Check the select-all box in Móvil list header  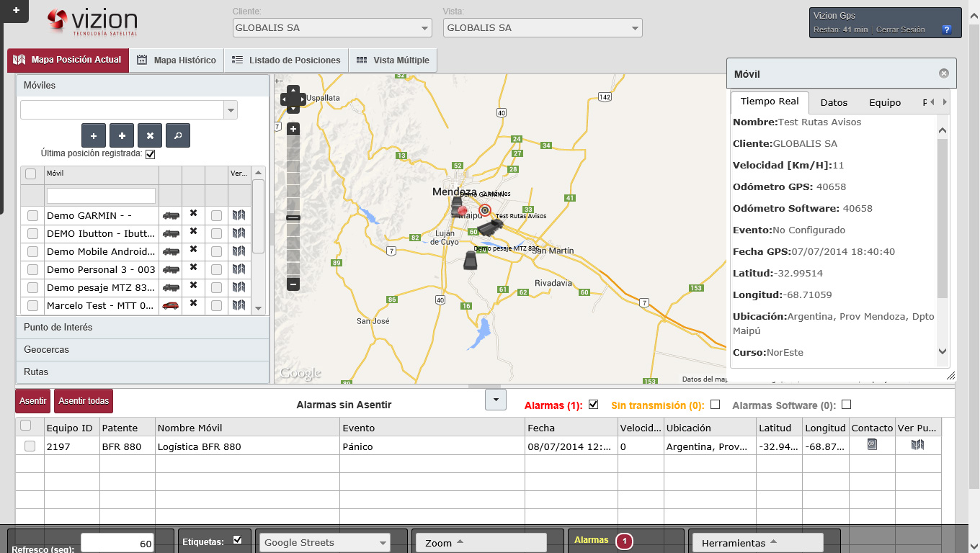(x=31, y=174)
